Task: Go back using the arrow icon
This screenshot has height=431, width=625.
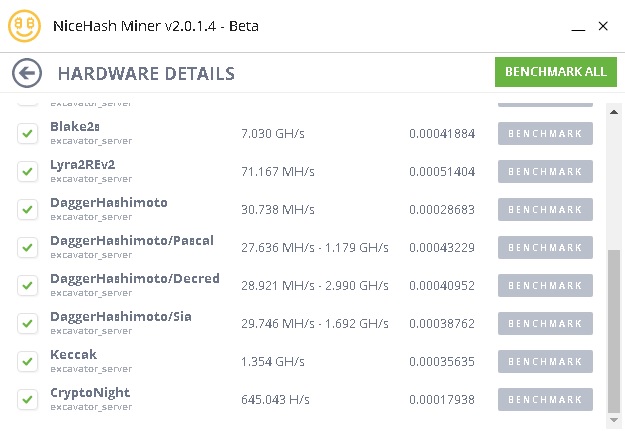Action: 27,73
